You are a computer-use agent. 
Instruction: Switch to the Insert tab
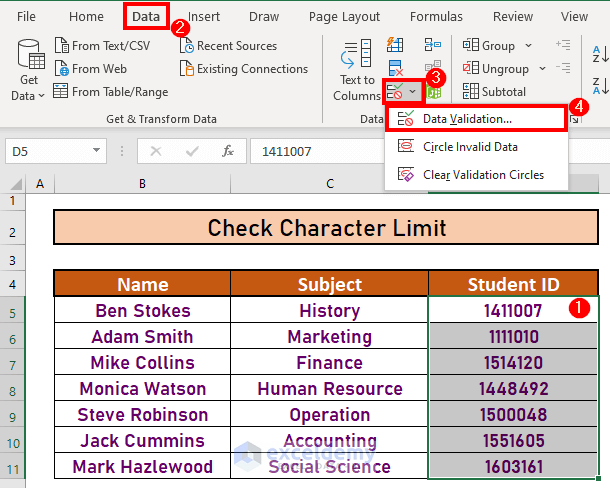pyautogui.click(x=204, y=16)
